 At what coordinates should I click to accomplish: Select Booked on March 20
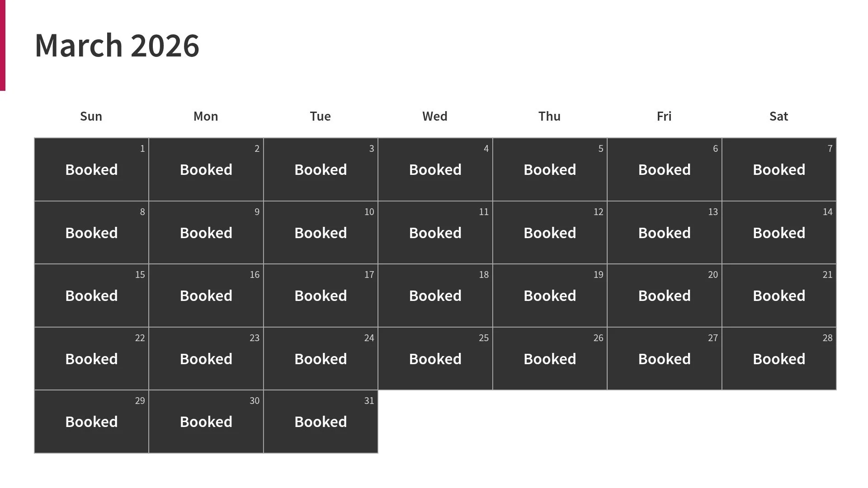pyautogui.click(x=665, y=296)
